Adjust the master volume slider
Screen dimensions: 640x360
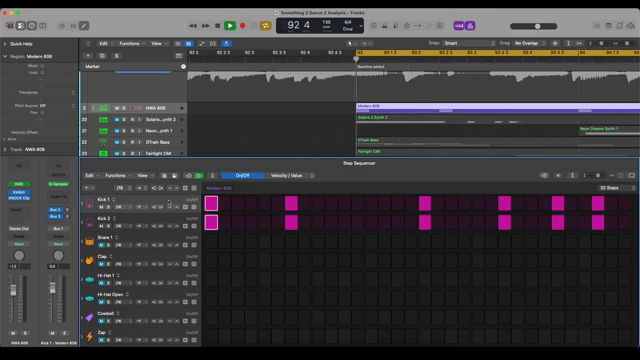(533, 26)
